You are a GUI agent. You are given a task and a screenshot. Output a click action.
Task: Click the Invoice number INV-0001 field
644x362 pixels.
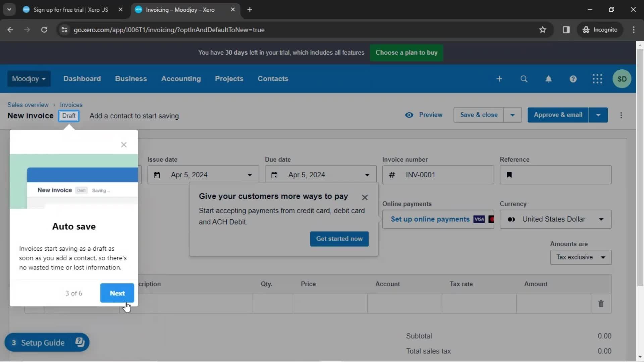point(438,175)
